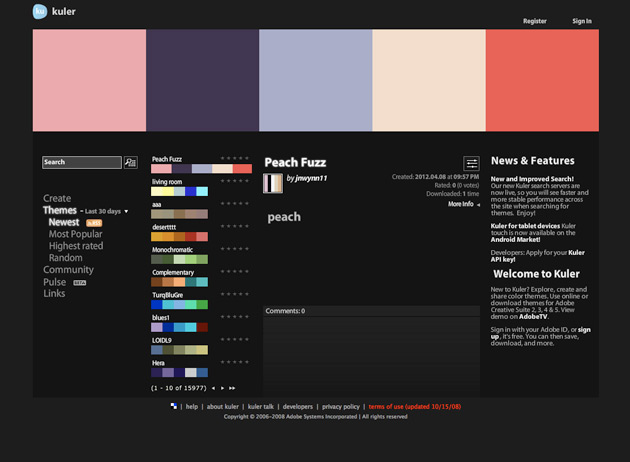Open the Create menu item
Viewport: 630px width, 462px height.
57,198
